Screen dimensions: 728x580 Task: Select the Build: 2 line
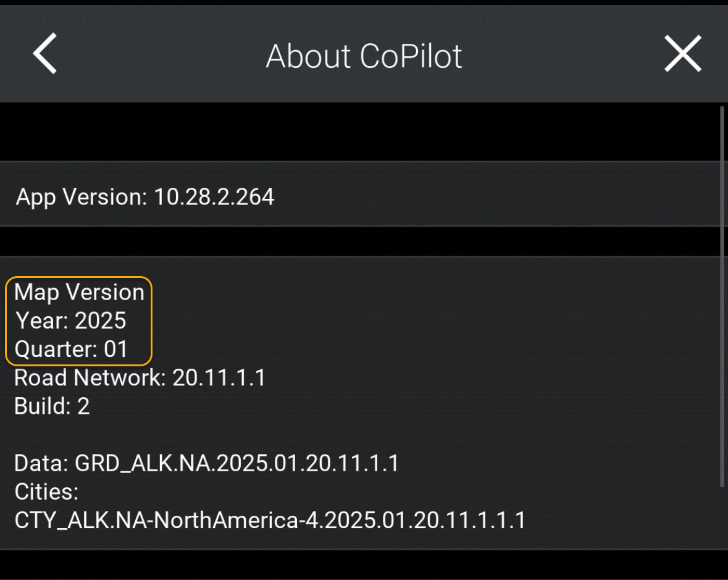(x=52, y=406)
